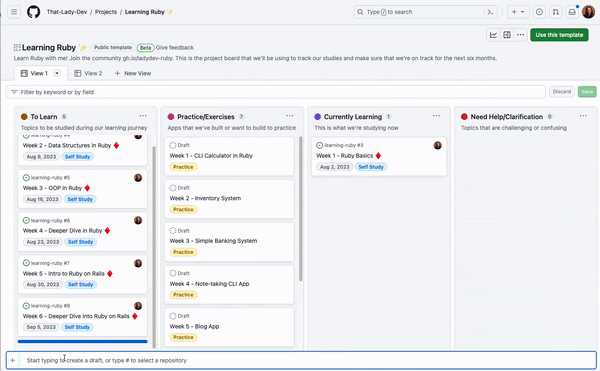Click Self Study label on Aug 16, 2023 card

pos(80,199)
